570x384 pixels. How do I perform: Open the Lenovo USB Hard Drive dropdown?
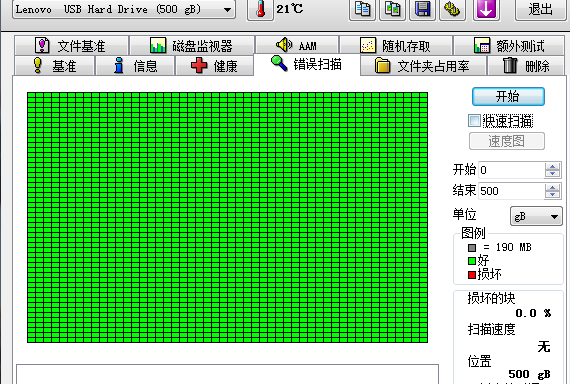pos(124,9)
